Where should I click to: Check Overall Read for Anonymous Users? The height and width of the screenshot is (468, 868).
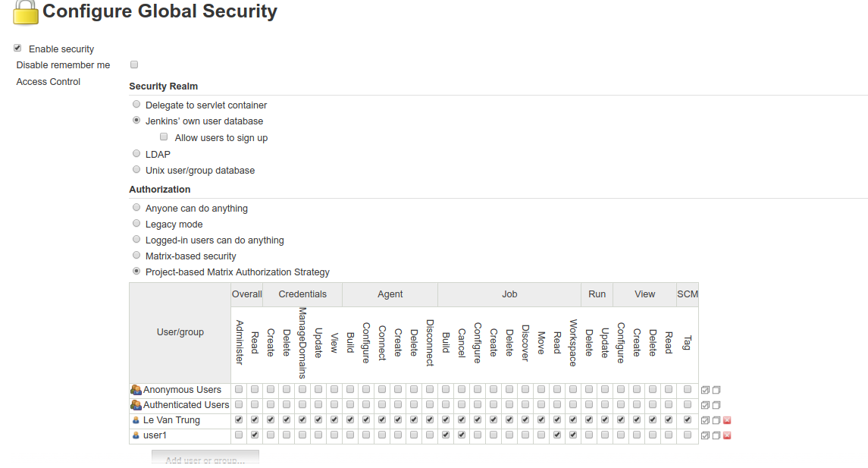pos(255,389)
